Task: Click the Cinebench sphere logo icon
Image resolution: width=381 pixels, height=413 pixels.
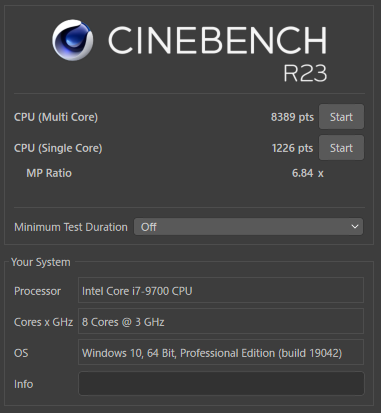Action: tap(73, 40)
